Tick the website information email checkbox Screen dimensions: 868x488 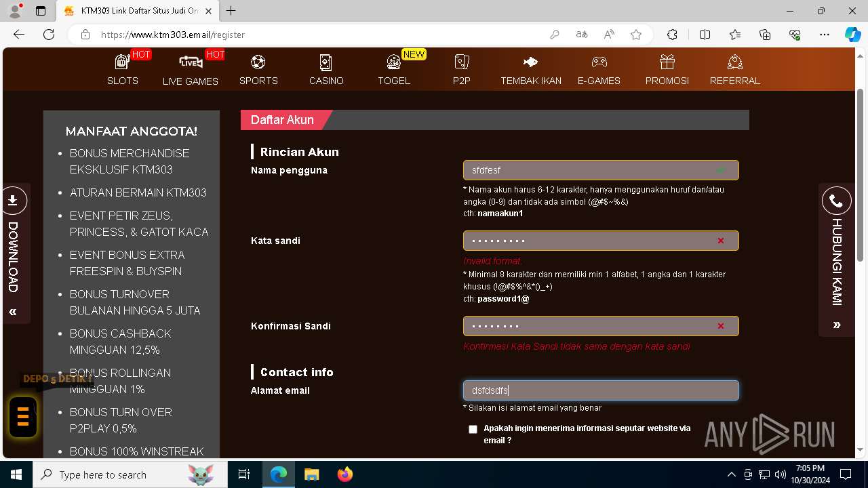click(x=473, y=429)
